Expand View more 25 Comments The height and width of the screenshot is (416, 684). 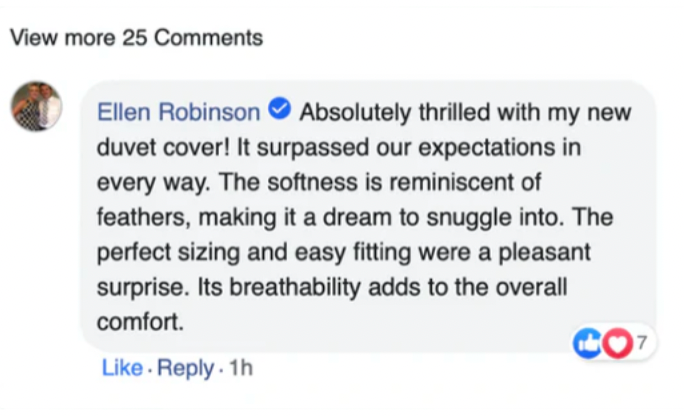point(136,39)
